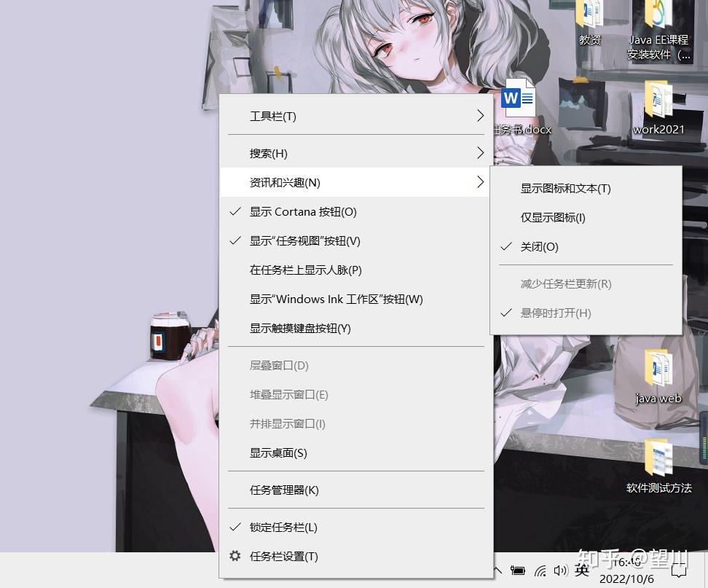The height and width of the screenshot is (588, 708).
Task: Click the battery power tray icon
Action: coord(517,571)
